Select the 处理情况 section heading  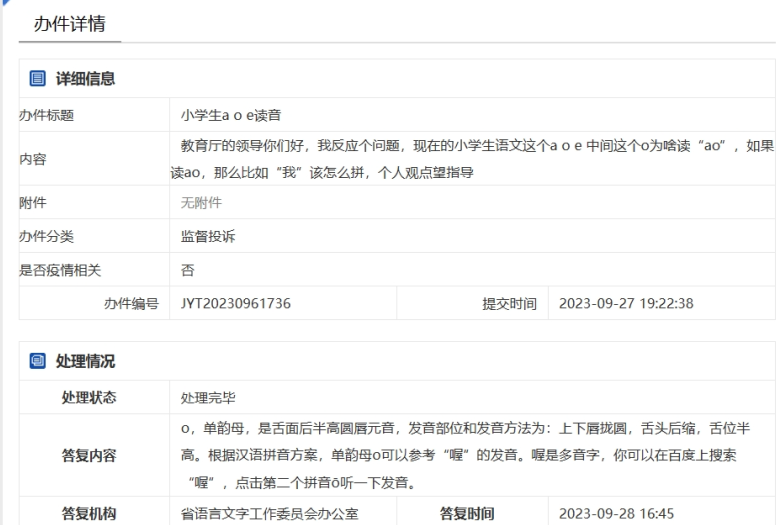[x=85, y=361]
